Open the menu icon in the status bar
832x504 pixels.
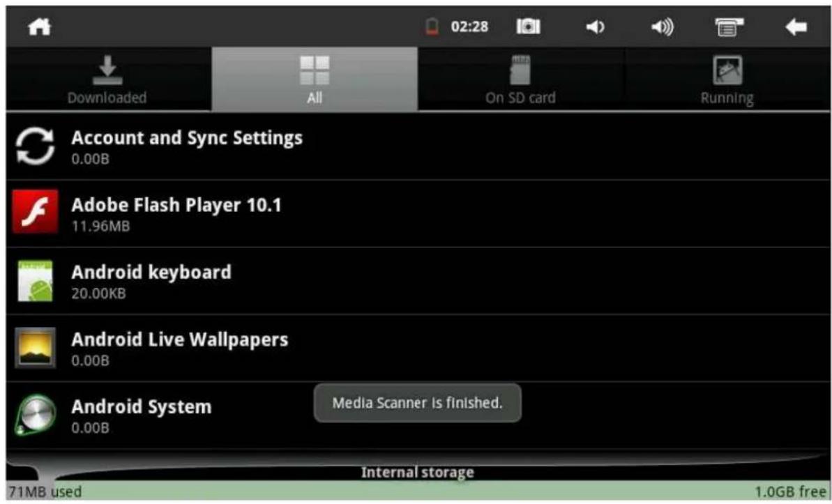tap(729, 26)
